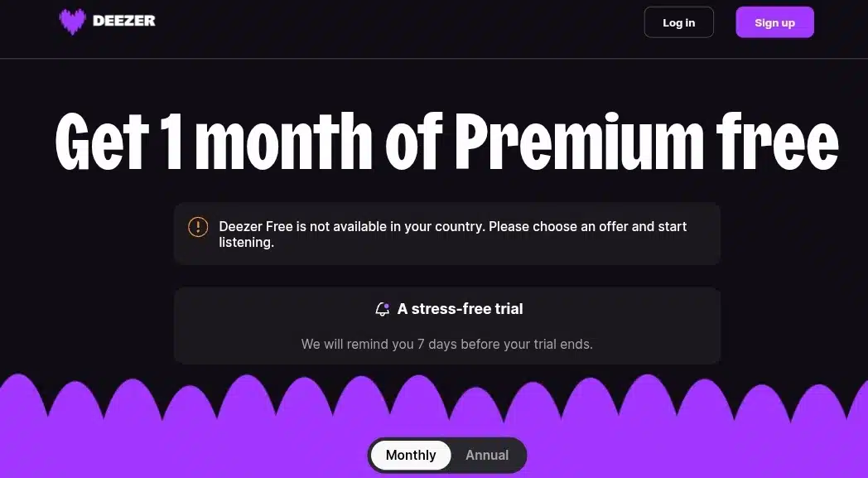
Task: Click the numeral 1 in the headline
Action: 171,141
